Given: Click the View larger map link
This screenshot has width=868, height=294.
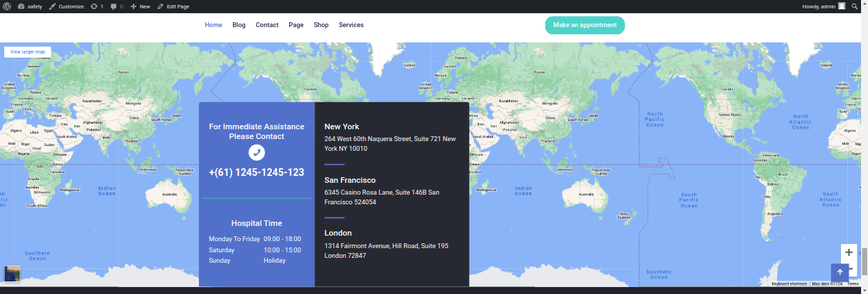Looking at the screenshot, I should (x=28, y=52).
